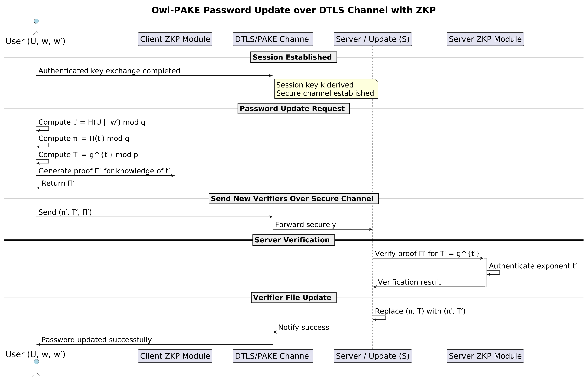Click the diagram title Owl-PAKE Password Update

(293, 10)
